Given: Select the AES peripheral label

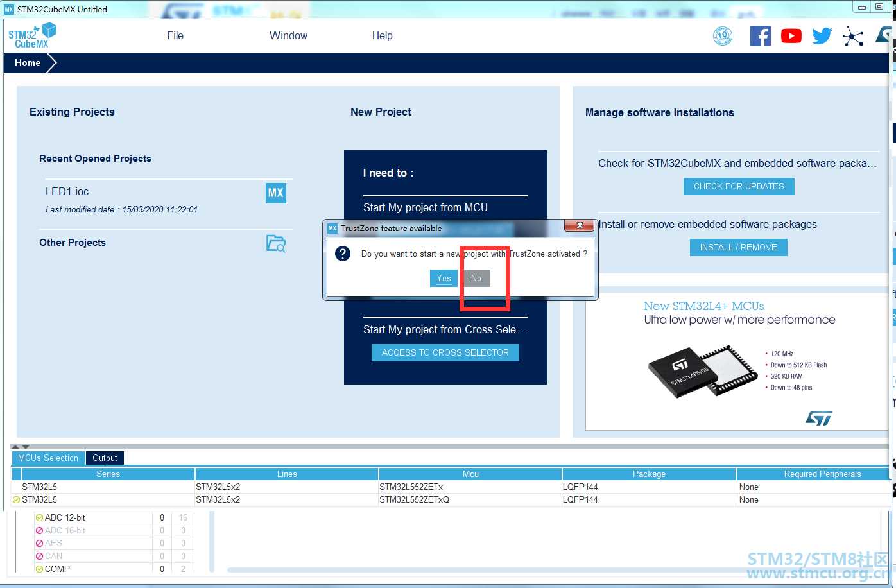Looking at the screenshot, I should coord(53,543).
